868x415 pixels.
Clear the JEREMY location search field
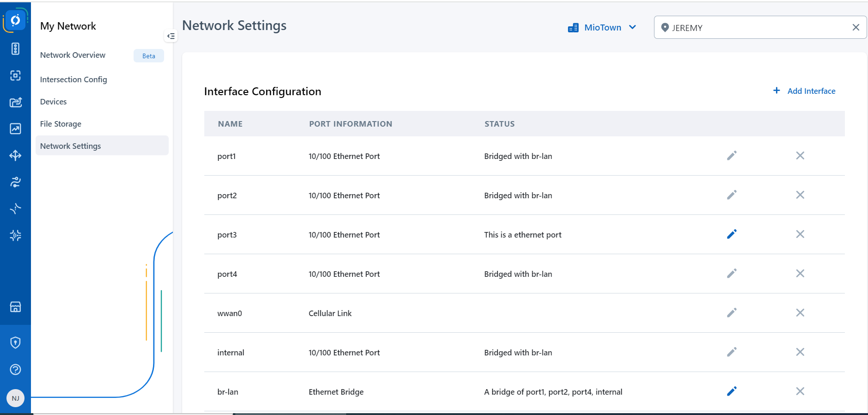856,28
